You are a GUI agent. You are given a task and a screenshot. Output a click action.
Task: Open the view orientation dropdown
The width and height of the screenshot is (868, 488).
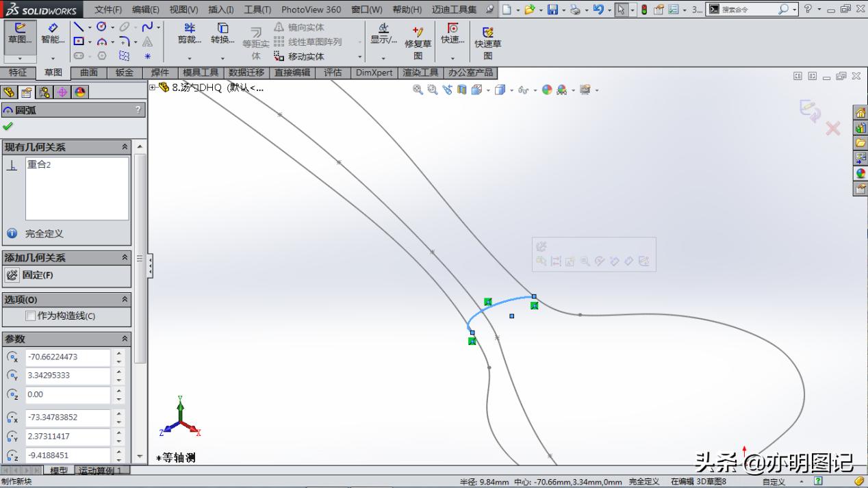point(488,90)
